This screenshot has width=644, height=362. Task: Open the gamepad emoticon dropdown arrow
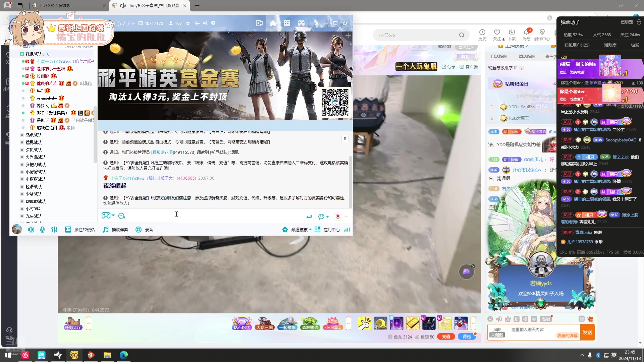[x=113, y=216]
